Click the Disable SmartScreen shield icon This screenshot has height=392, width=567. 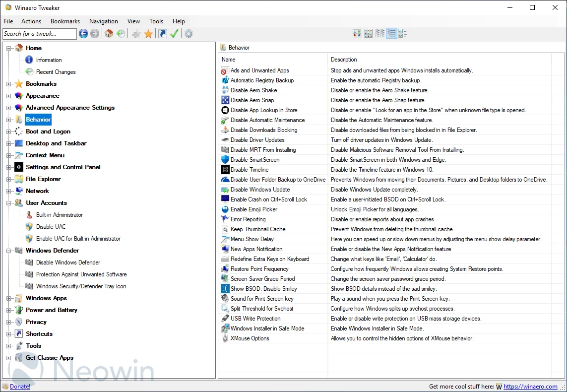point(225,160)
